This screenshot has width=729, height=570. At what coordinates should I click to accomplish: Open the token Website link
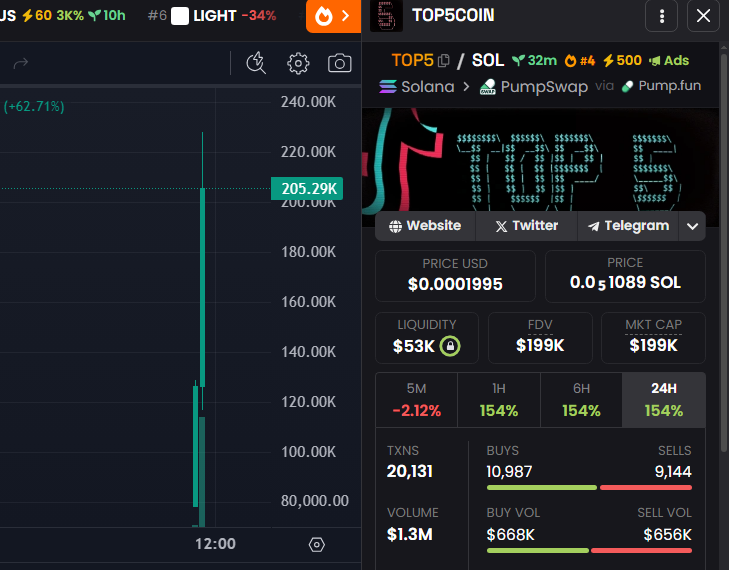[x=425, y=226]
